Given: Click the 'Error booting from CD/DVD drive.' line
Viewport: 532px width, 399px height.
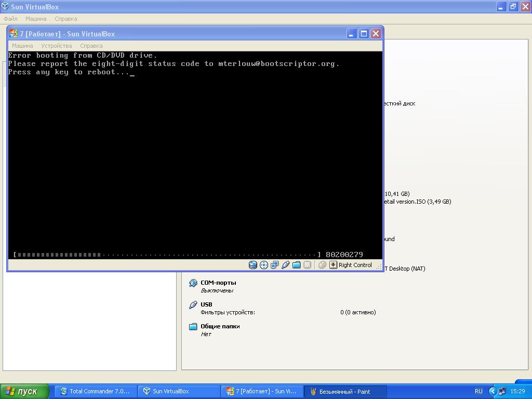Looking at the screenshot, I should 83,55.
